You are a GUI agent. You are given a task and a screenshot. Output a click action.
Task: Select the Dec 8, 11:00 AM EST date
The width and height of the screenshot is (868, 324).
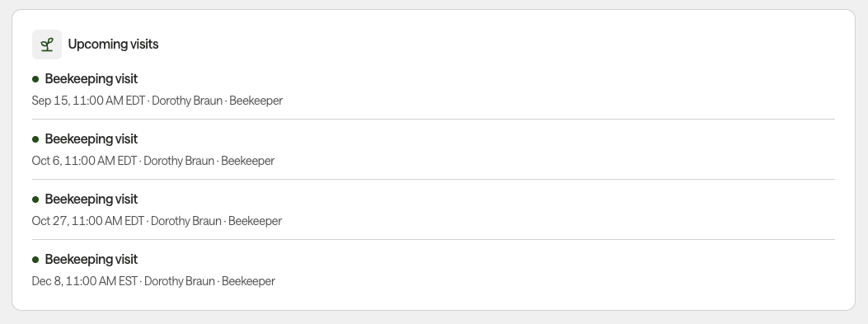tap(85, 281)
